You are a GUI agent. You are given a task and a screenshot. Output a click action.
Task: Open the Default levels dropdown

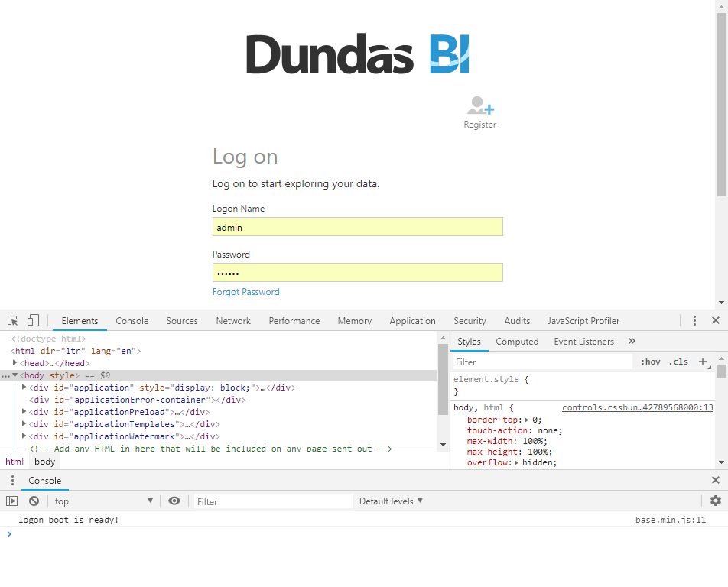[x=391, y=501]
